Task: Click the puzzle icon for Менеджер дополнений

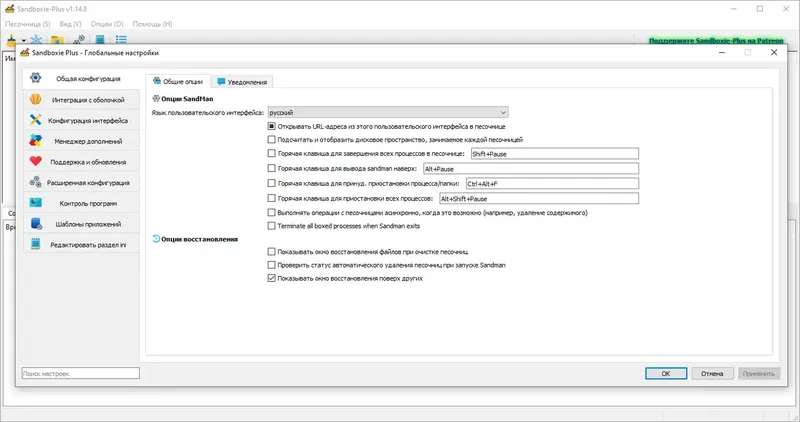Action: click(x=36, y=141)
